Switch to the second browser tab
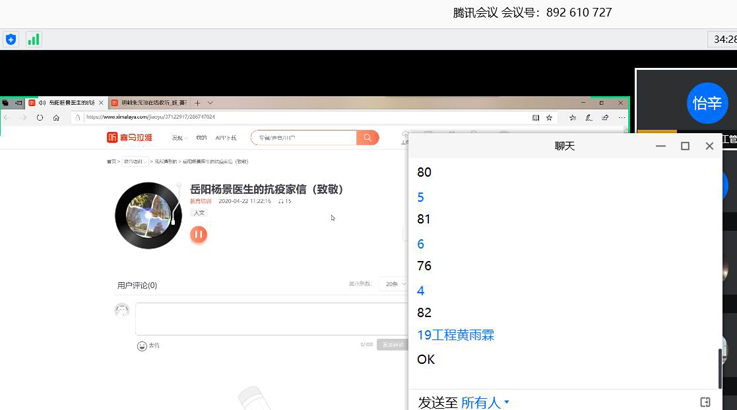The height and width of the screenshot is (410, 737). click(x=148, y=103)
